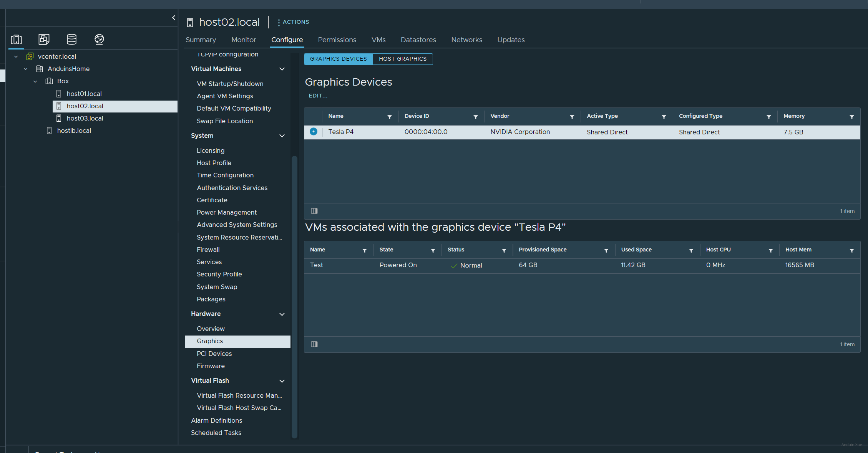Select the Tesla P4 radio button
Screen dimensions: 868x453
pyautogui.click(x=314, y=132)
